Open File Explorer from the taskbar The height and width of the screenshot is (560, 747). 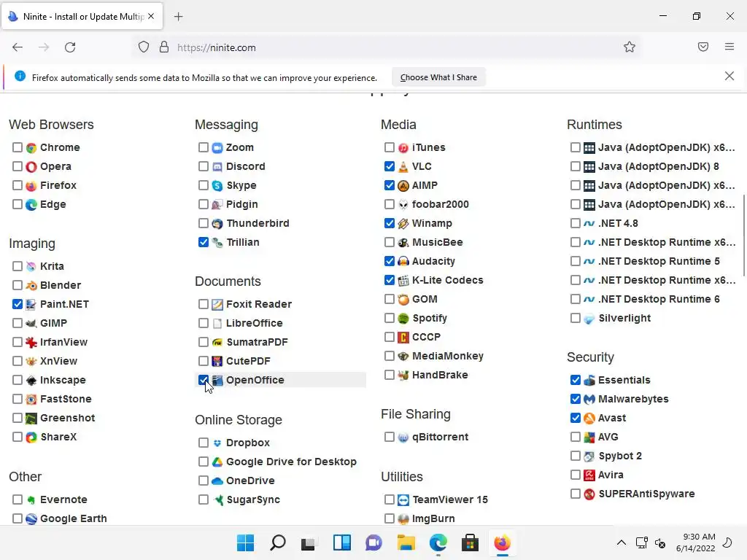(x=406, y=542)
